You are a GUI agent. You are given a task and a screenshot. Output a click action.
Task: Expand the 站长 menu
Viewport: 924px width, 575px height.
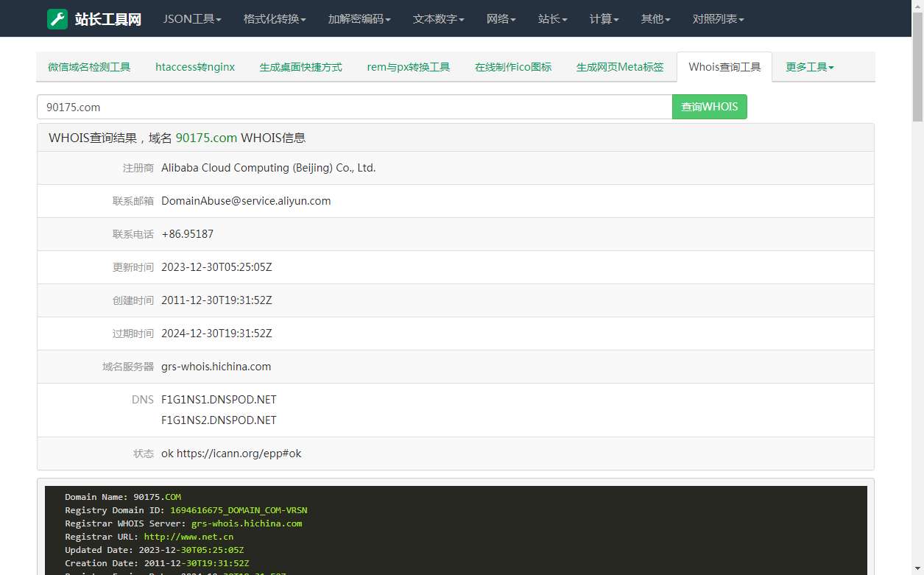(x=552, y=19)
